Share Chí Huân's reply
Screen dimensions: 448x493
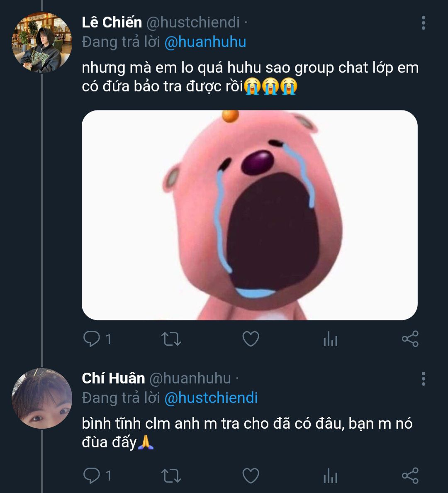click(x=410, y=476)
